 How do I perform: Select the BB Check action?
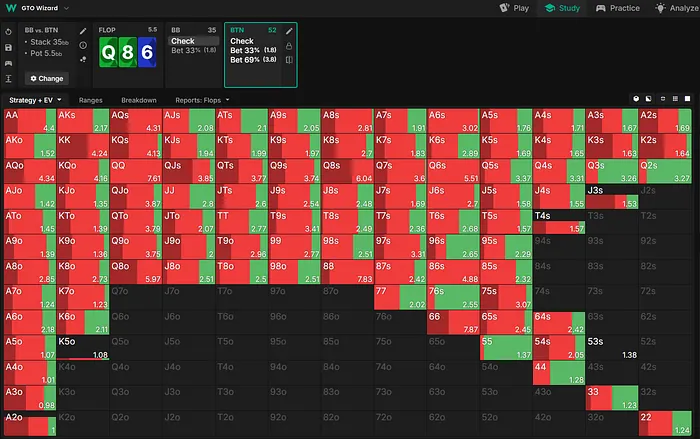point(182,42)
